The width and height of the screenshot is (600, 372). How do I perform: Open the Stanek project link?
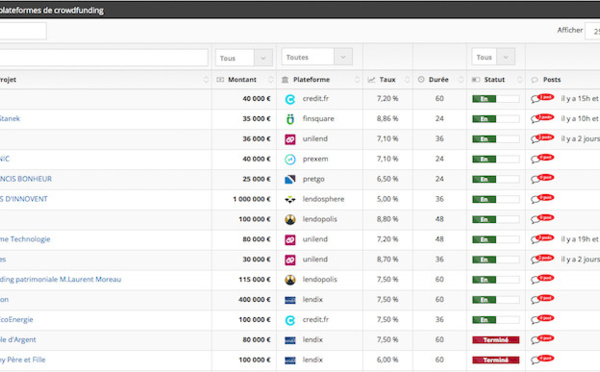[x=10, y=119]
